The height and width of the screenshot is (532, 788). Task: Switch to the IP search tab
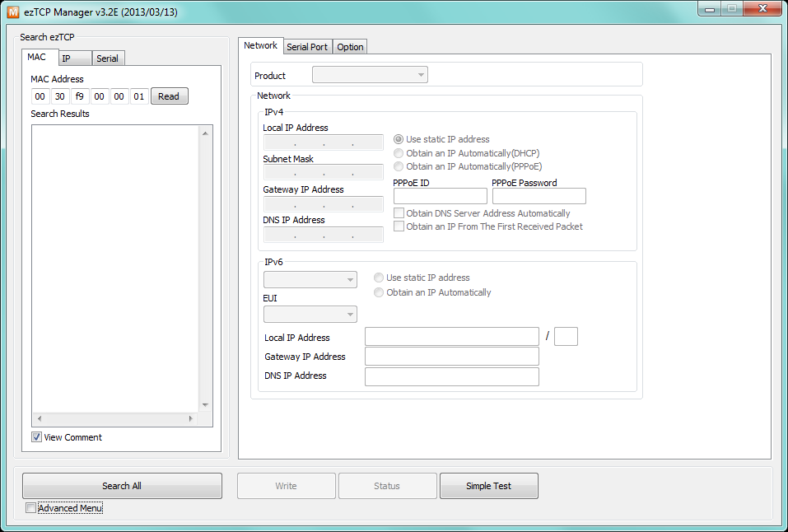pyautogui.click(x=76, y=58)
